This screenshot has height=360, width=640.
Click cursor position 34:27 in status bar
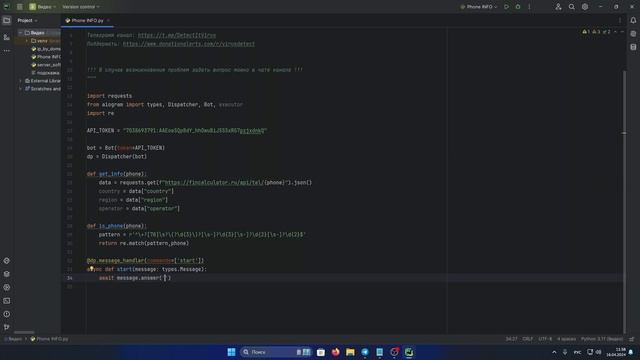point(511,339)
